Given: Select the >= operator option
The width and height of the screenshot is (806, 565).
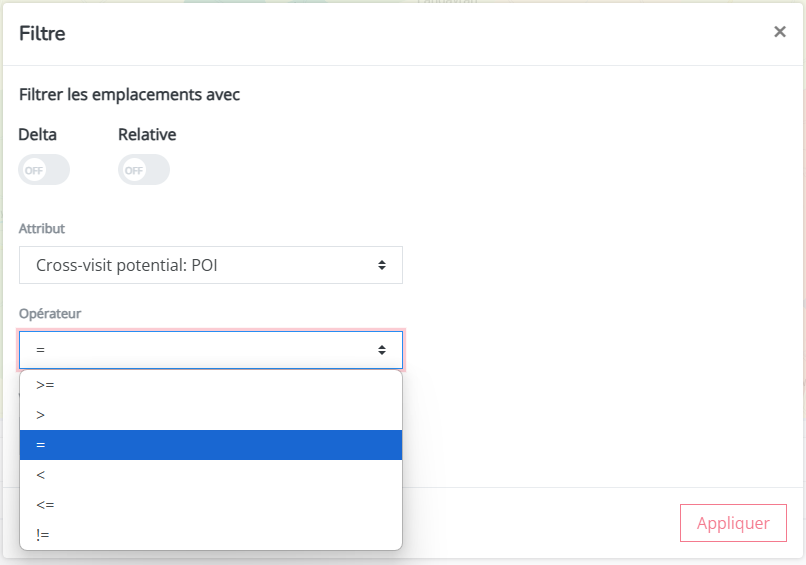Looking at the screenshot, I should click(211, 385).
